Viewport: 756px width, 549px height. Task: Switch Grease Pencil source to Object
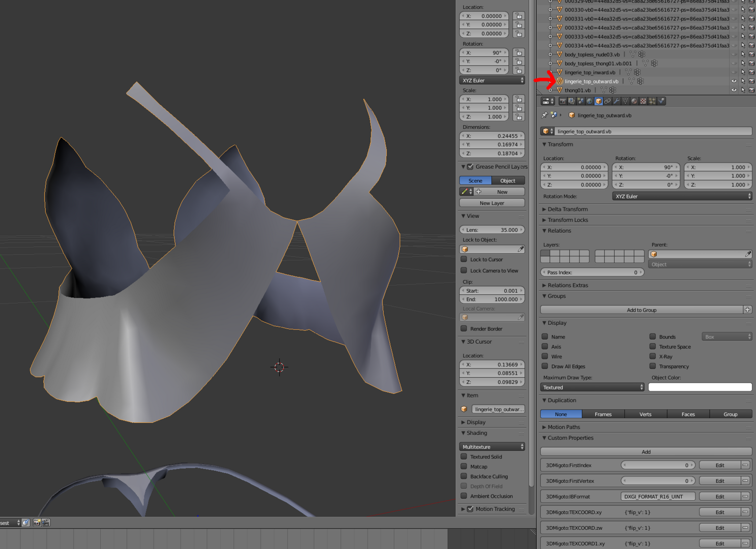pyautogui.click(x=508, y=180)
